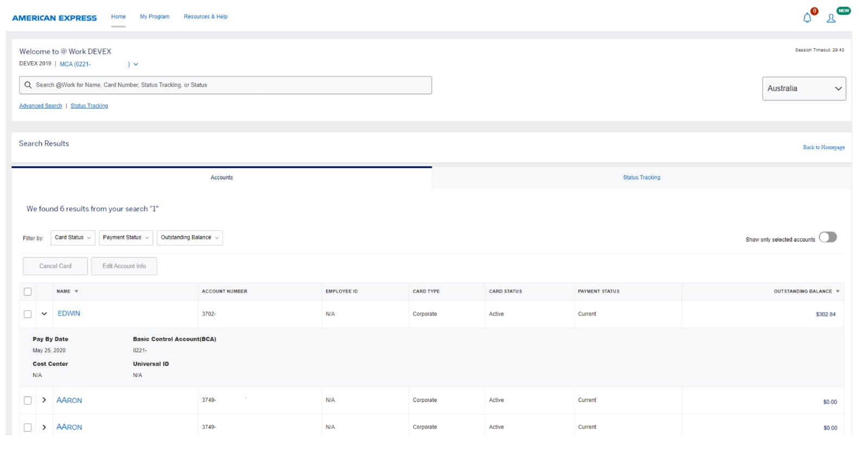Sort by Outstanding Balance column arrow

[x=838, y=291]
